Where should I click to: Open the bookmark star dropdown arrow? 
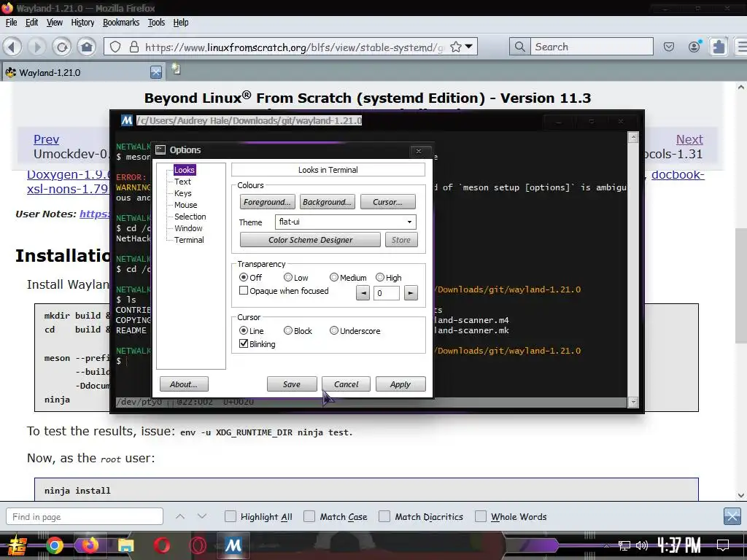pos(469,47)
